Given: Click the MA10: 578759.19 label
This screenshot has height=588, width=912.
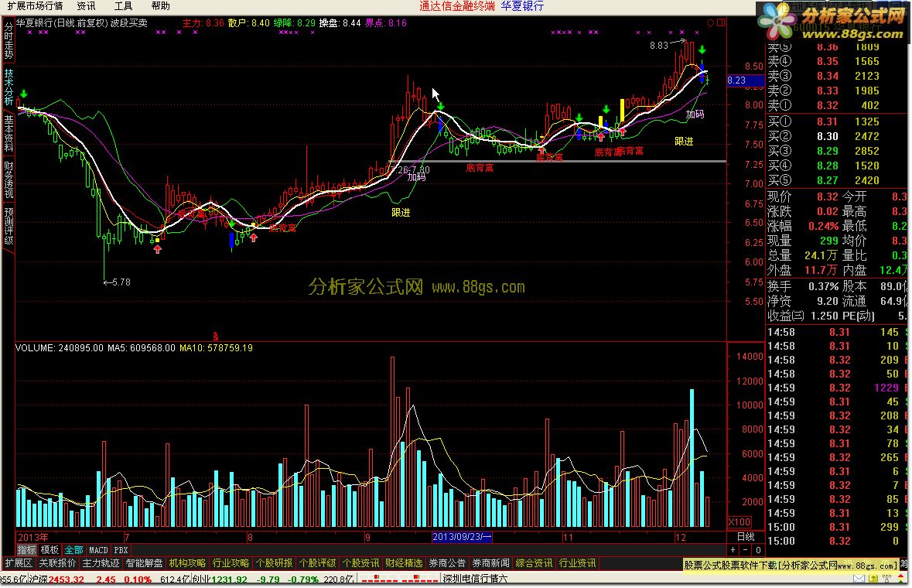Looking at the screenshot, I should point(216,348).
